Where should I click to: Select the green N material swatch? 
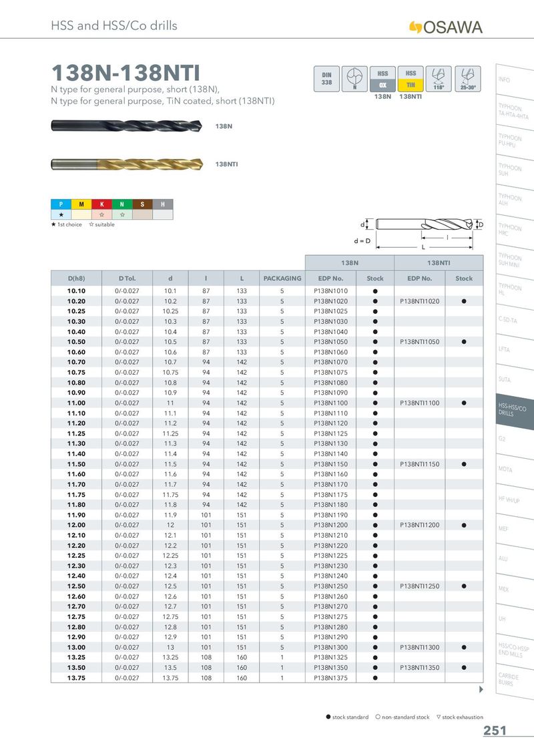pos(122,204)
